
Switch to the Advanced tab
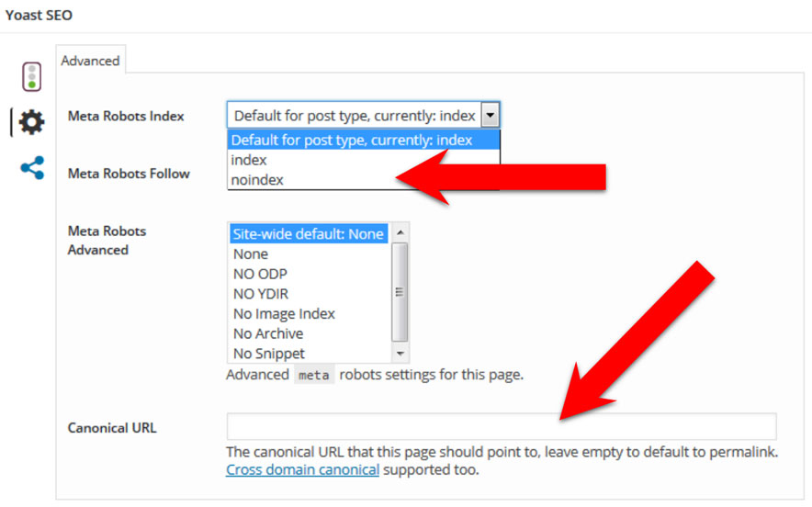point(90,61)
